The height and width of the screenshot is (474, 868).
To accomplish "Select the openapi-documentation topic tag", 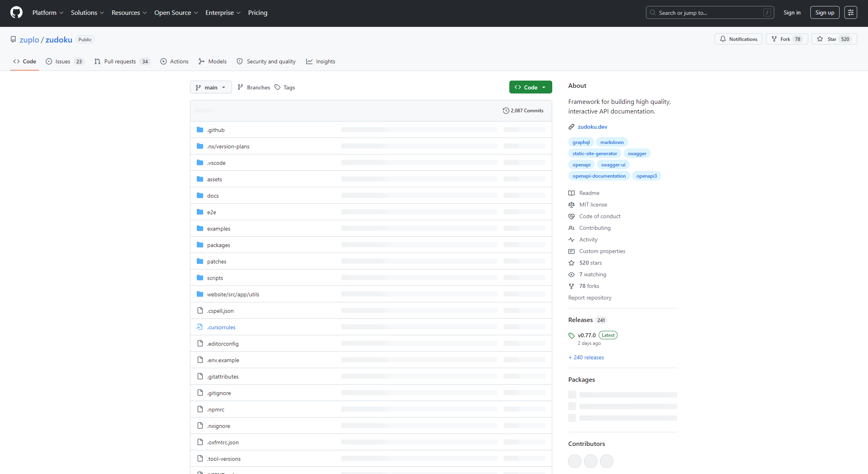I will (x=599, y=176).
